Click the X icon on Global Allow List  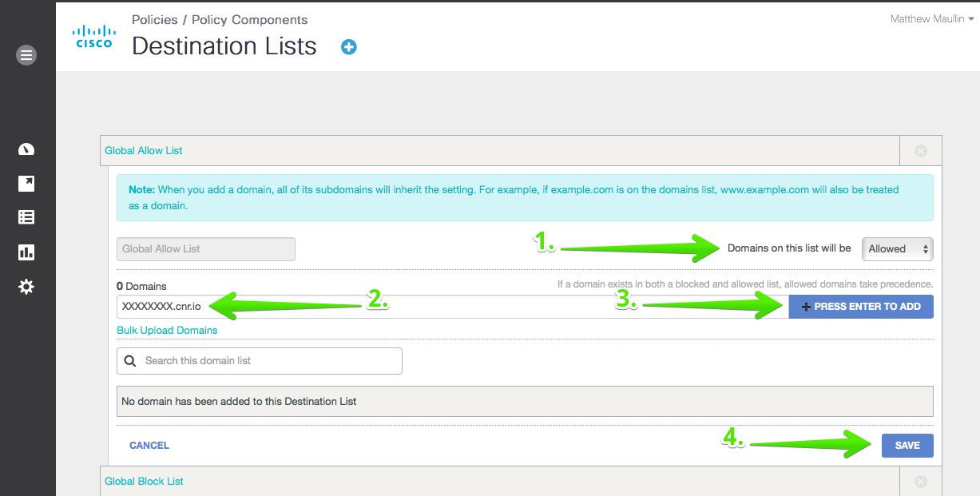[920, 150]
